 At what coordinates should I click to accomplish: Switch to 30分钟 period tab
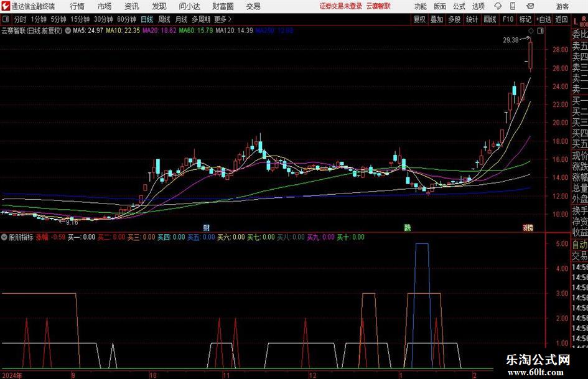(x=103, y=19)
